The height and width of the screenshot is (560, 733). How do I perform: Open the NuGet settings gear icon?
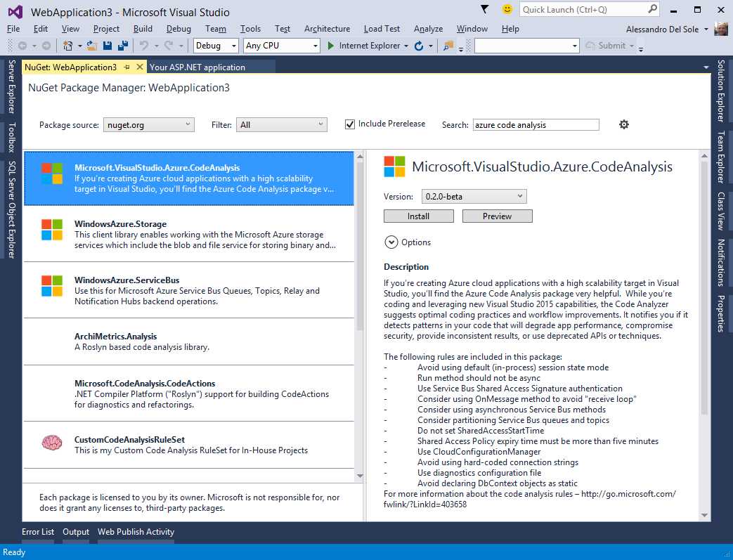[624, 124]
